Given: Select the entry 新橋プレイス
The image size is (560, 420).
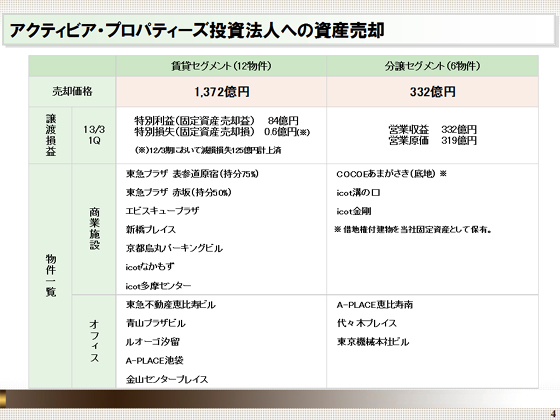Looking at the screenshot, I should pos(151,230).
